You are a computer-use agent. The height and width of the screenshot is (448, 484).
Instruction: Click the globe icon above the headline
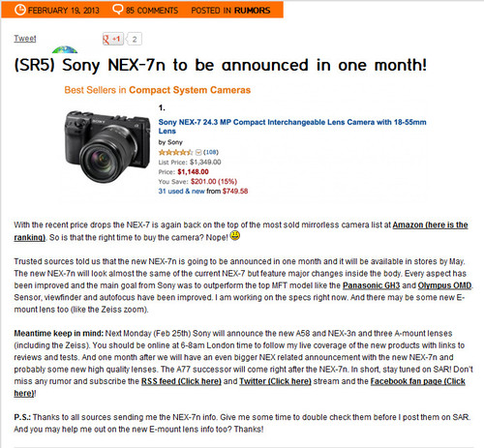pos(65,49)
